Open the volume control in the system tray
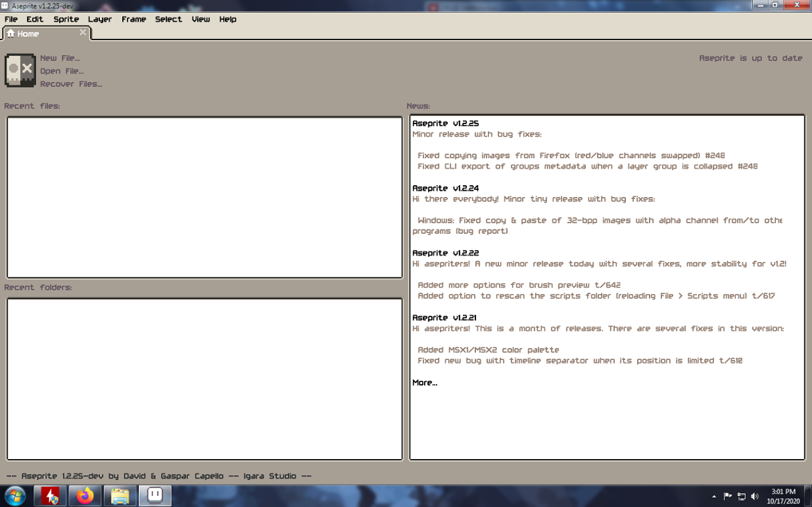The height and width of the screenshot is (507, 812). (x=755, y=495)
